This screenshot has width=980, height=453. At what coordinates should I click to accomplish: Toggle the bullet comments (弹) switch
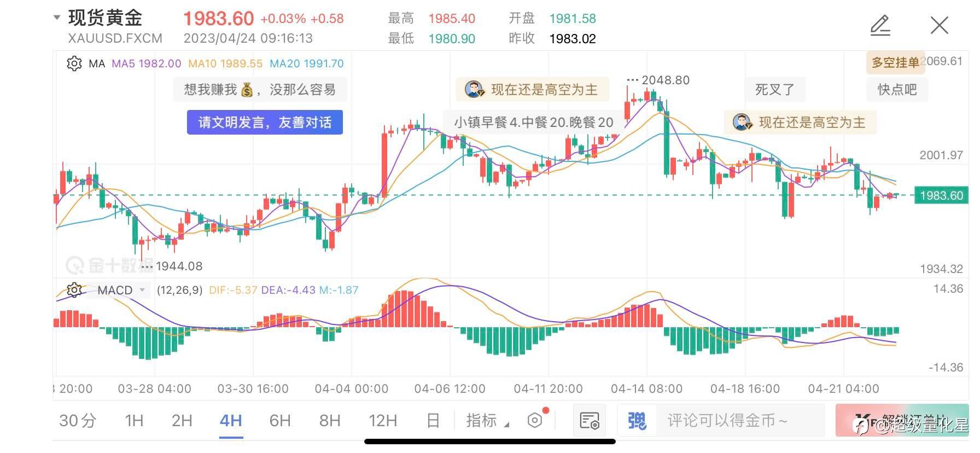click(x=637, y=420)
